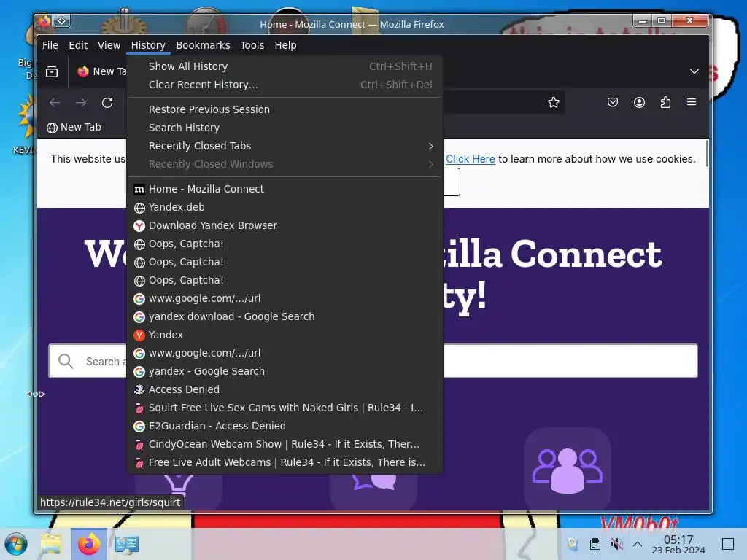Open the hamburger application menu
The width and height of the screenshot is (747, 560).
tap(692, 102)
